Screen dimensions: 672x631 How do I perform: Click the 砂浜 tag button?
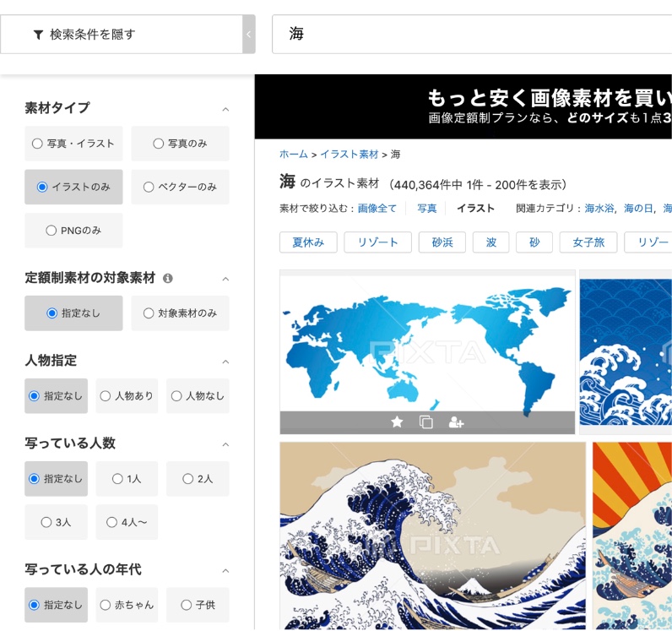point(442,242)
